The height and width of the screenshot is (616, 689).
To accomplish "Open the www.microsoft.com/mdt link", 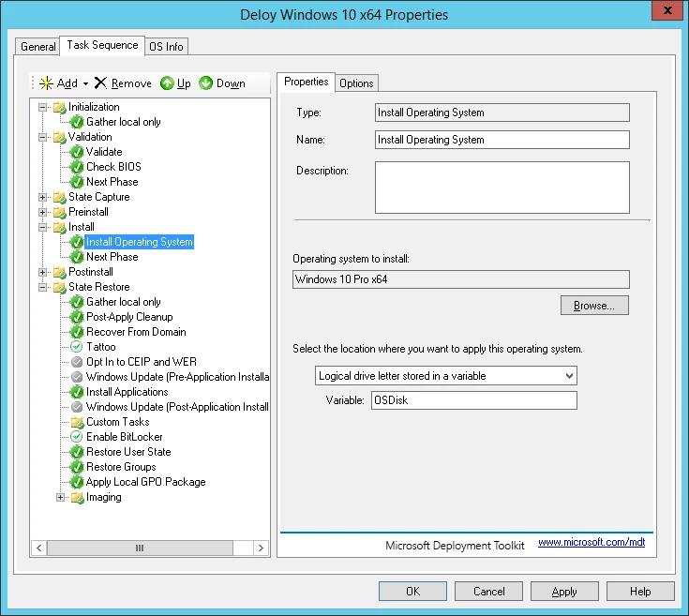I will pyautogui.click(x=592, y=542).
